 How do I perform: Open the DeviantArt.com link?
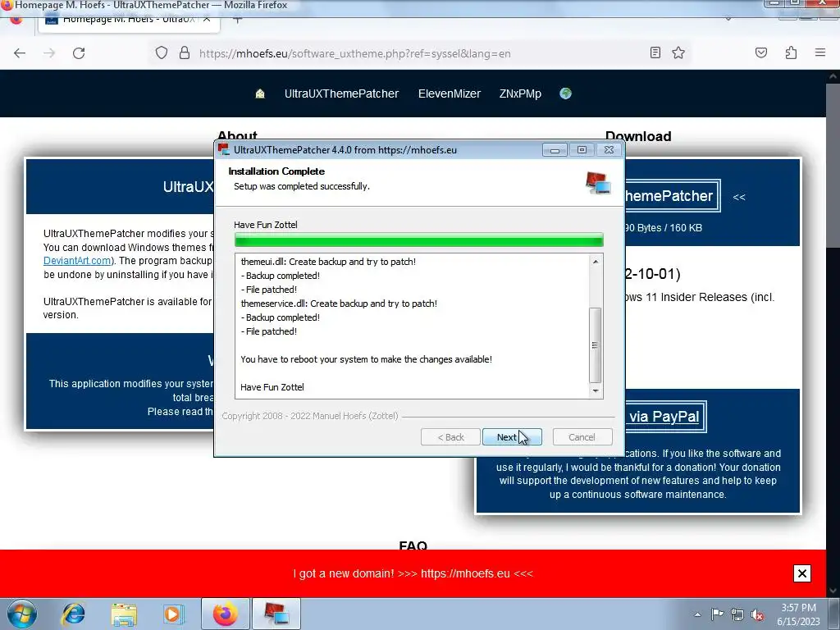click(x=77, y=261)
